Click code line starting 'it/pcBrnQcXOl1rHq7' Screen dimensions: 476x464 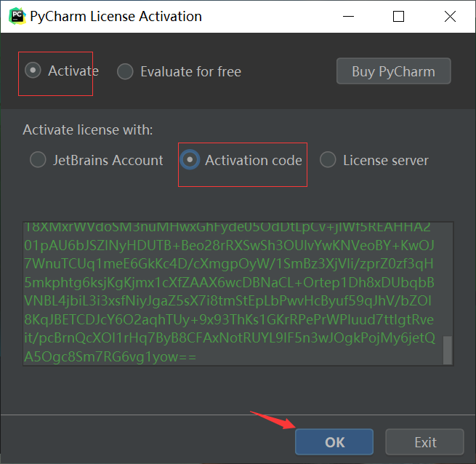click(x=230, y=338)
